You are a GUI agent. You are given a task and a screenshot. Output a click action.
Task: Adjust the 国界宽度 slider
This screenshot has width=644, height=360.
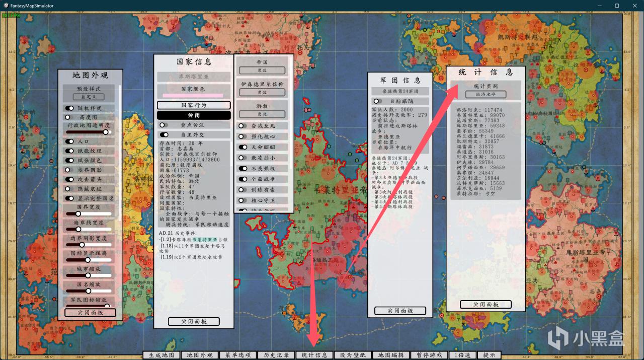[89, 213]
